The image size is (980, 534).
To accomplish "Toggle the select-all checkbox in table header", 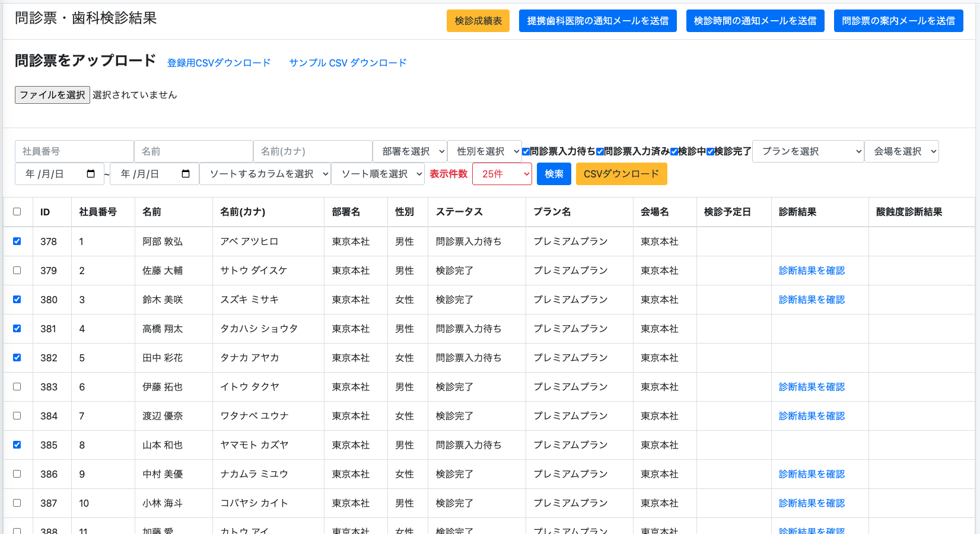I will click(17, 212).
